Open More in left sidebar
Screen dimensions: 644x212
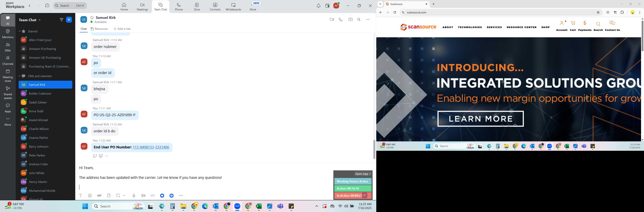[8, 121]
